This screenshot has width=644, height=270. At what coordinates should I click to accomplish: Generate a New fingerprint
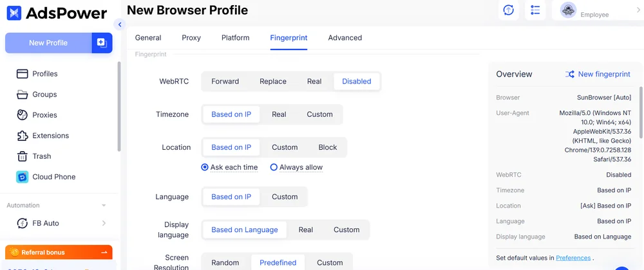[x=597, y=75]
